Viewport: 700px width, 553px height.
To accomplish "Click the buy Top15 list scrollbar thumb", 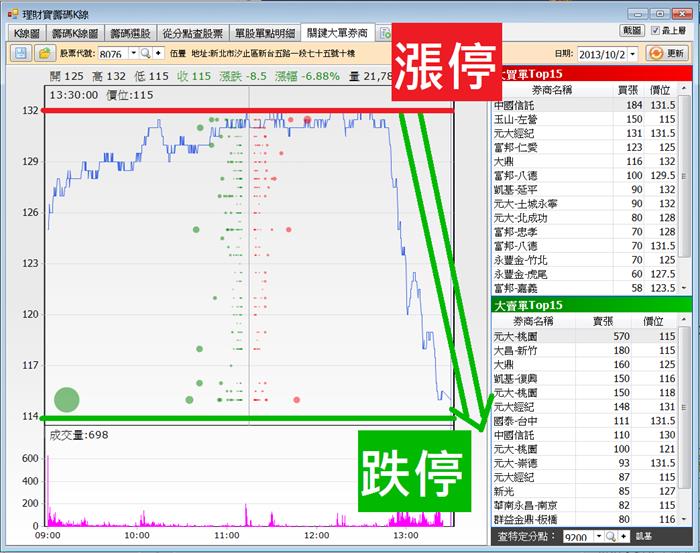I will point(684,176).
